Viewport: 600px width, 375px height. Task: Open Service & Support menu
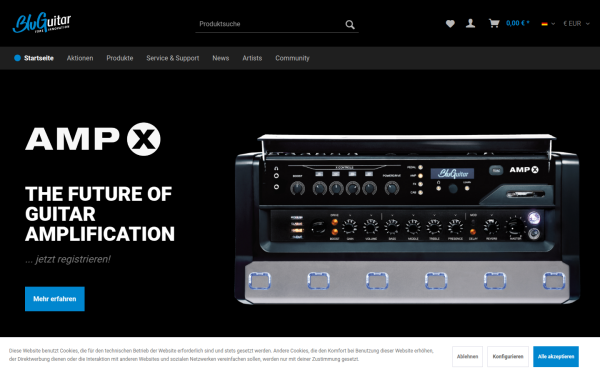173,58
